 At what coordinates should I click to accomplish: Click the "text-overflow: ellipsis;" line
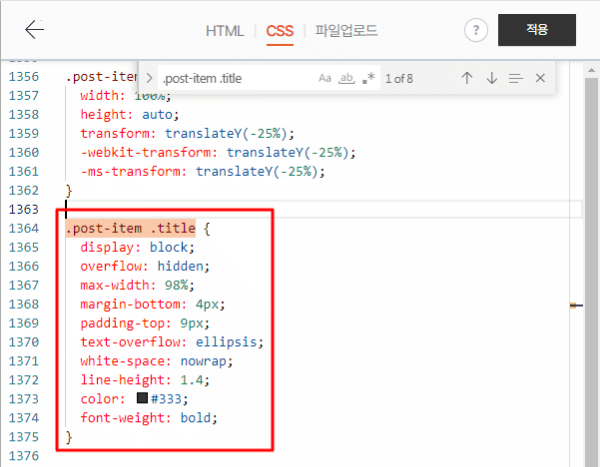(172, 342)
